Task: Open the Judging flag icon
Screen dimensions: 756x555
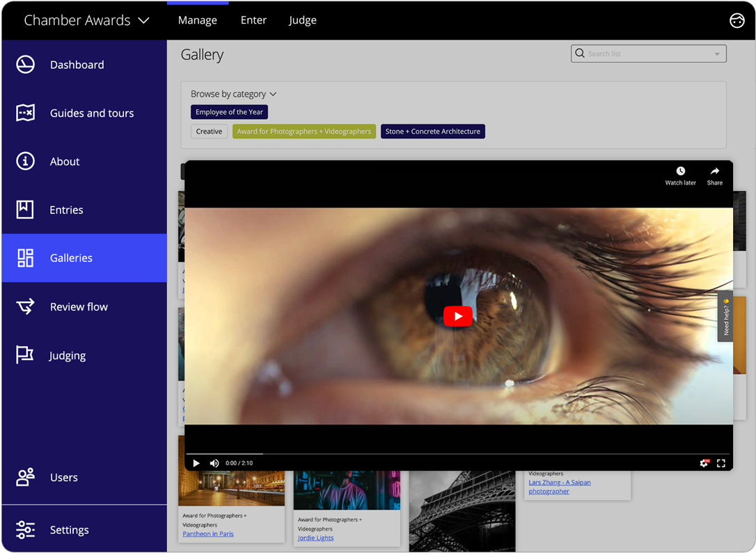Action: [25, 355]
